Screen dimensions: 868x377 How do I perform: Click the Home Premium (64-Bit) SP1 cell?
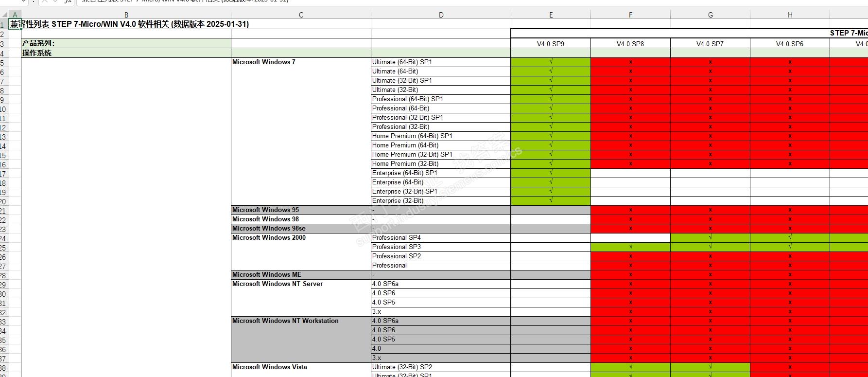[441, 136]
